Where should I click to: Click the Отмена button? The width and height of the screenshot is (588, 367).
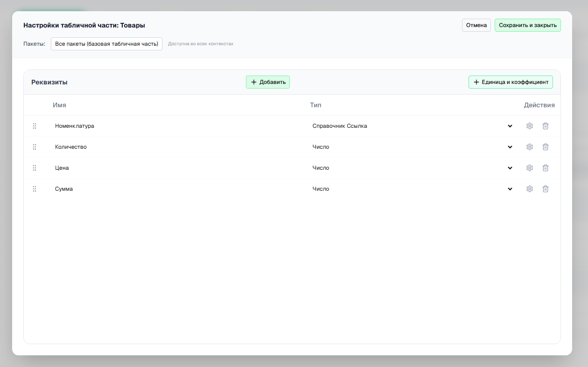476,25
